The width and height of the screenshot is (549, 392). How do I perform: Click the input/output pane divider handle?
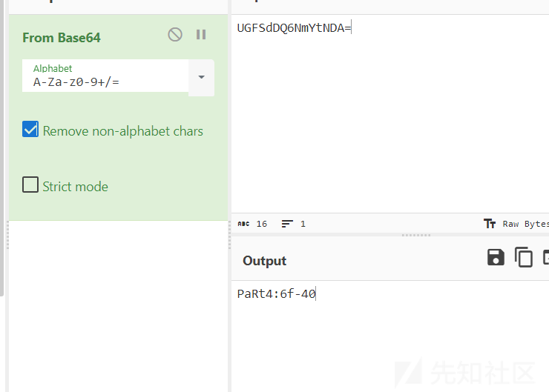[x=416, y=236]
